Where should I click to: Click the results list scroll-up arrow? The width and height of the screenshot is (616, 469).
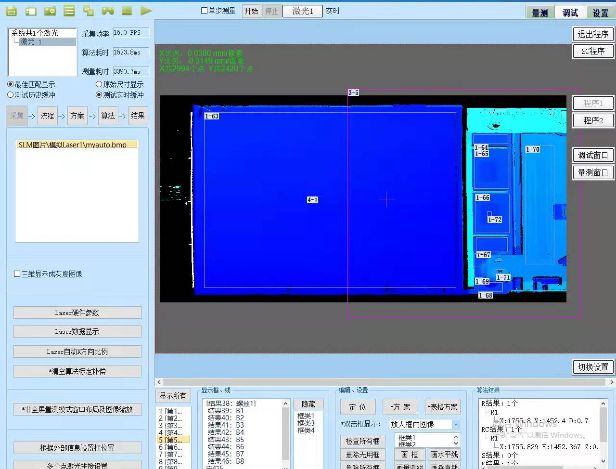(286, 403)
